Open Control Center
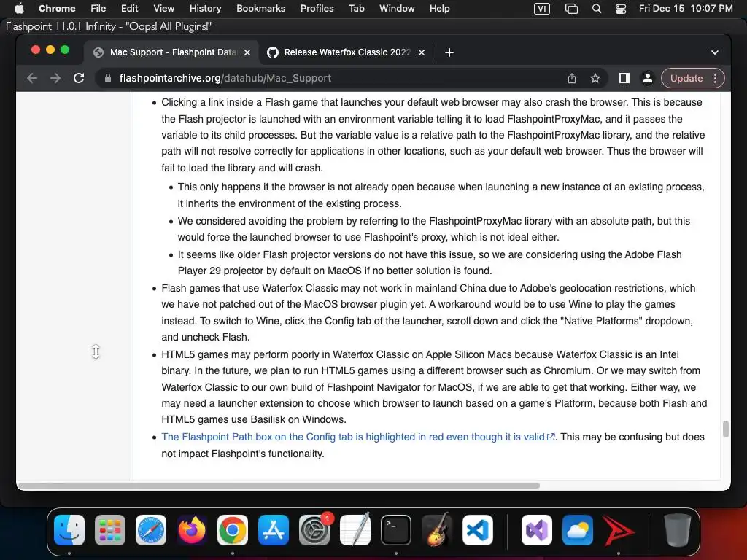 click(x=621, y=8)
